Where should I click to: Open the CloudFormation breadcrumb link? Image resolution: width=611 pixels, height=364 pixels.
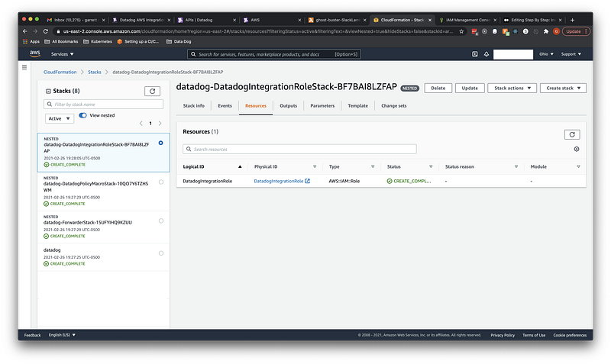[x=60, y=72]
